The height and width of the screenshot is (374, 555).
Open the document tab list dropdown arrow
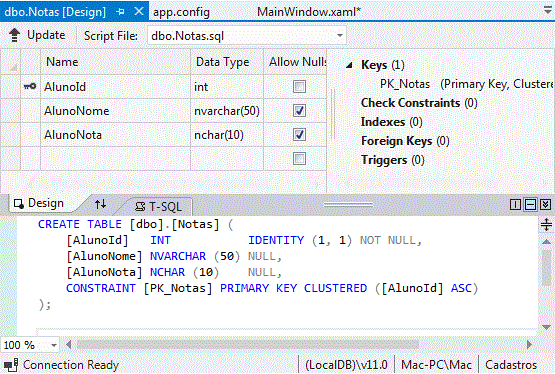click(x=548, y=11)
